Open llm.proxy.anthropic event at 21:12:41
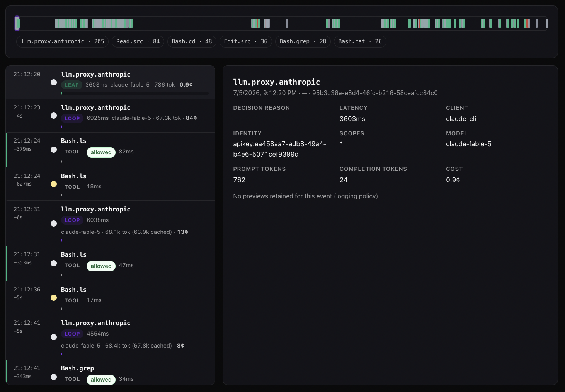The image size is (565, 392). pos(110,337)
